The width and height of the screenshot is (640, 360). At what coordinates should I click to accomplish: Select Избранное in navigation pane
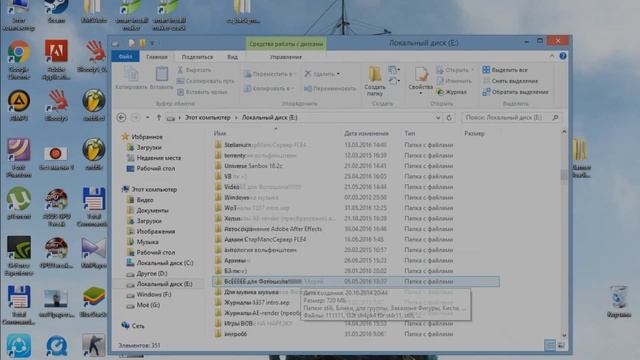(x=142, y=137)
